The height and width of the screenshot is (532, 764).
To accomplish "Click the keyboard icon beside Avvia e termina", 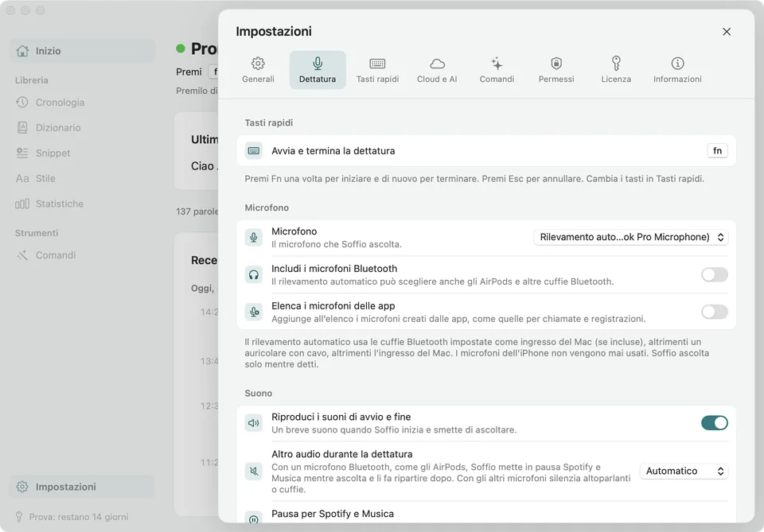I will pos(254,151).
